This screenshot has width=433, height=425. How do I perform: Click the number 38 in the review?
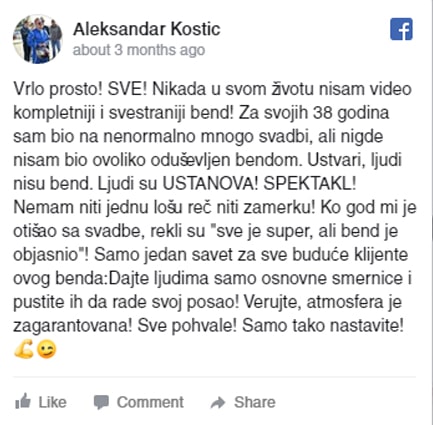(x=323, y=113)
